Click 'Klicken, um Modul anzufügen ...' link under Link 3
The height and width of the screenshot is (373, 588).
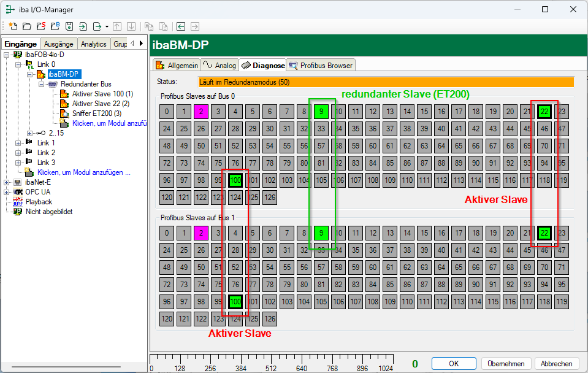point(83,172)
